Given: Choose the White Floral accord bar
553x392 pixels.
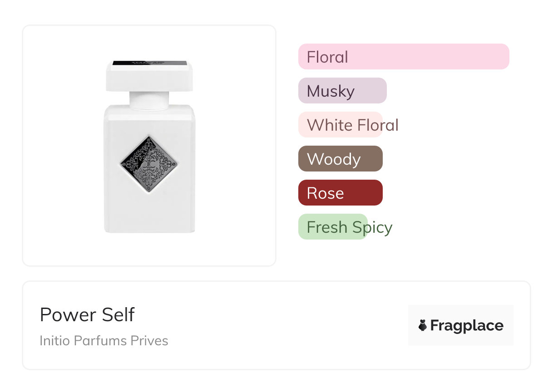Looking at the screenshot, I should (341, 125).
